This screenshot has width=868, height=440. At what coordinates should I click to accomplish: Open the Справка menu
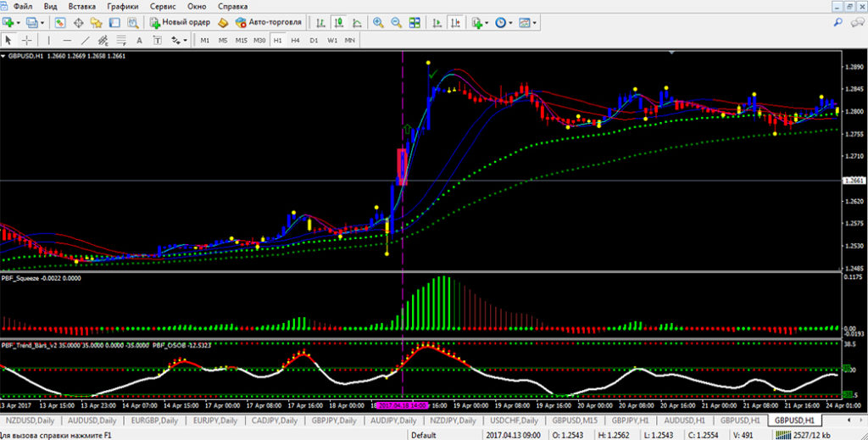tap(232, 7)
